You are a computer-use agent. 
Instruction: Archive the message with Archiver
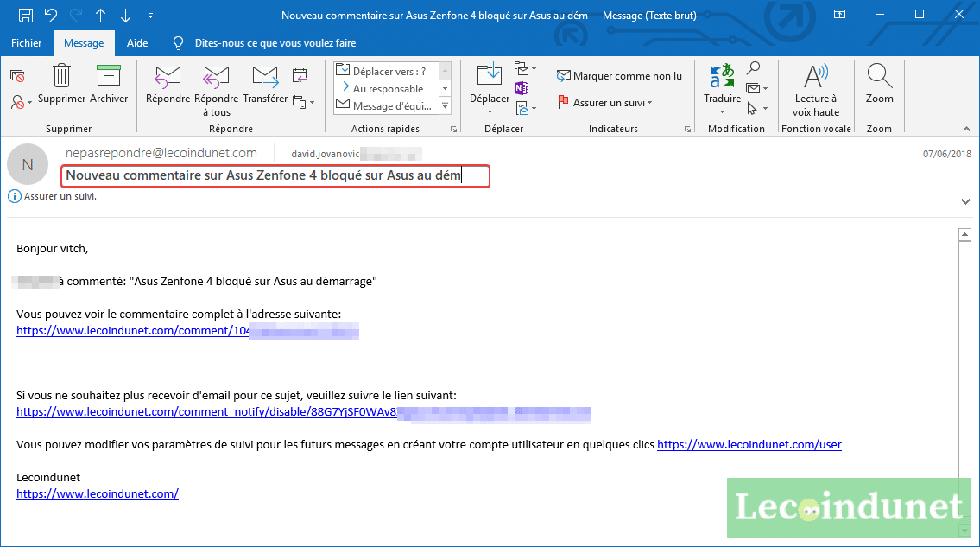tap(109, 83)
